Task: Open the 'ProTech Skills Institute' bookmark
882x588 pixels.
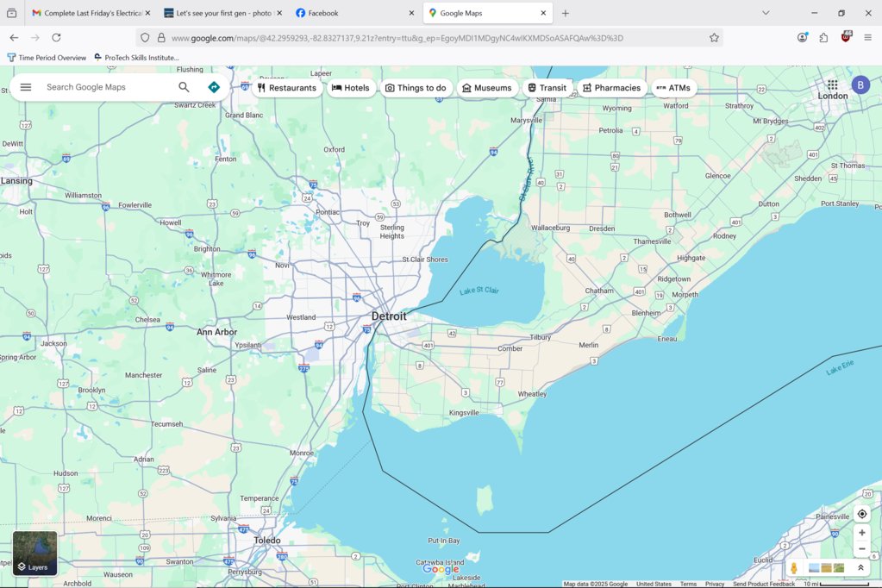Action: coord(137,58)
